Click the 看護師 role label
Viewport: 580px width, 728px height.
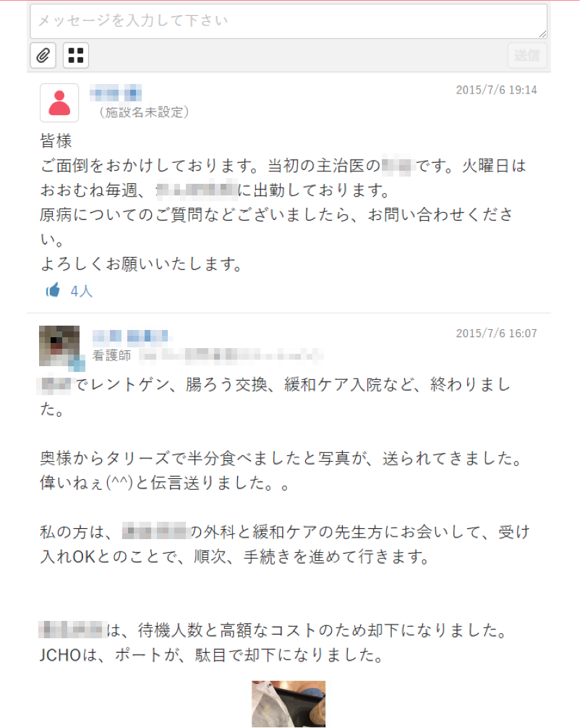coord(111,355)
